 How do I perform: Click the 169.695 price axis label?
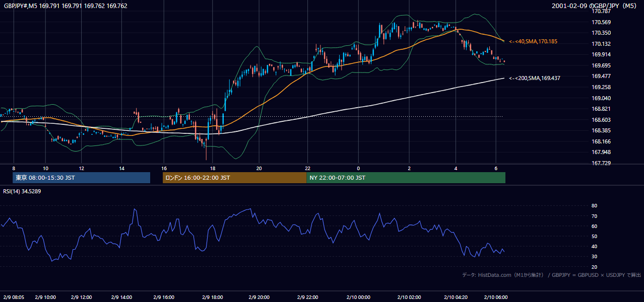coord(602,65)
